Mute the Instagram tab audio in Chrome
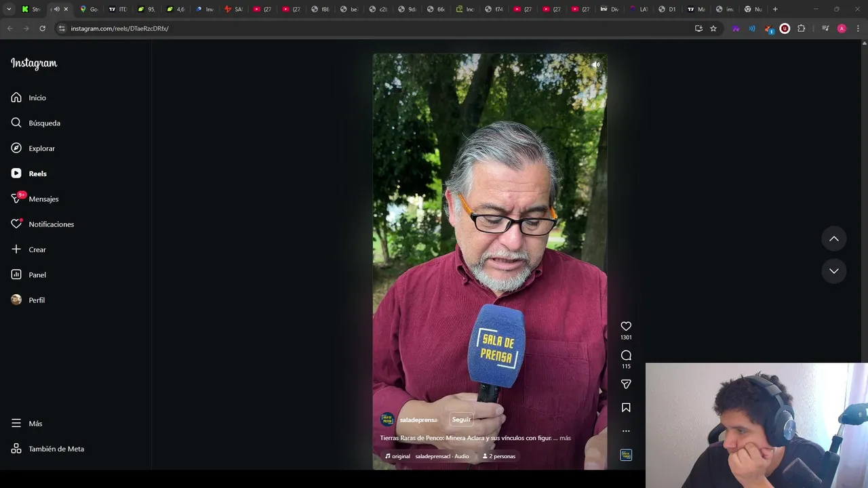This screenshot has height=488, width=868. [x=56, y=9]
